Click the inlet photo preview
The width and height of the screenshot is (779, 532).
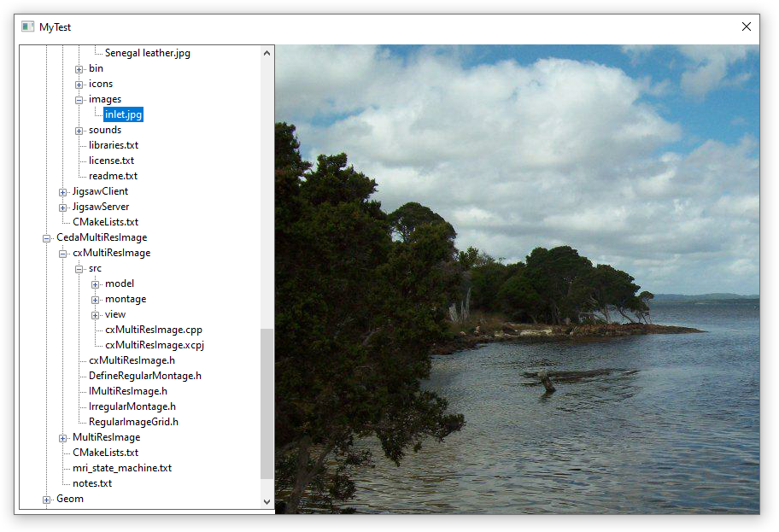click(517, 279)
